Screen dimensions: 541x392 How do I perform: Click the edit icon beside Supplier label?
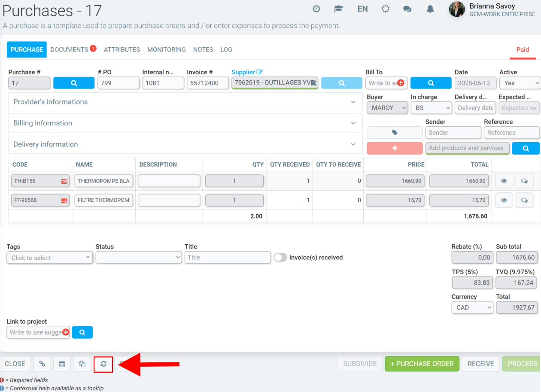click(259, 72)
